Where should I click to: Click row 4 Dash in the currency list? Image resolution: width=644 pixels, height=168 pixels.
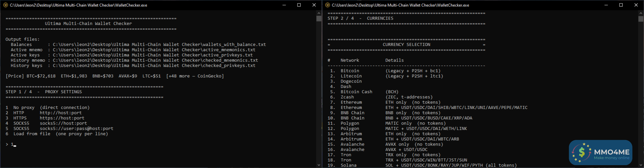pyautogui.click(x=341, y=87)
